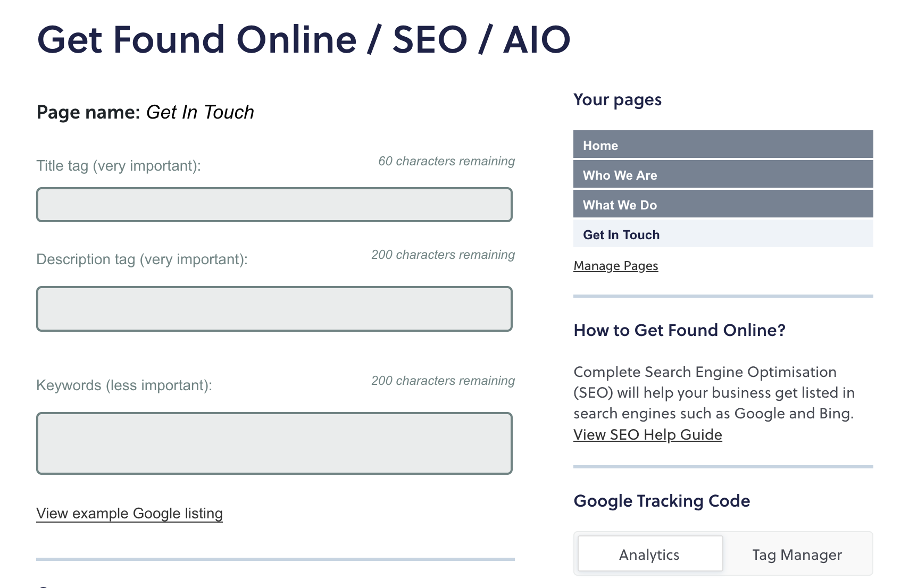Image resolution: width=901 pixels, height=588 pixels.
Task: Open the View example Google listing link
Action: pyautogui.click(x=129, y=514)
